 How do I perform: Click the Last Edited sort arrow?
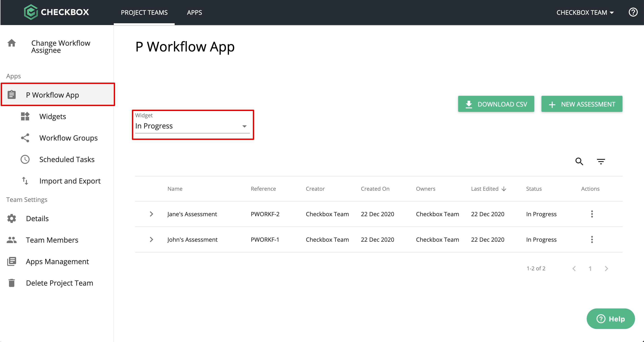(504, 189)
